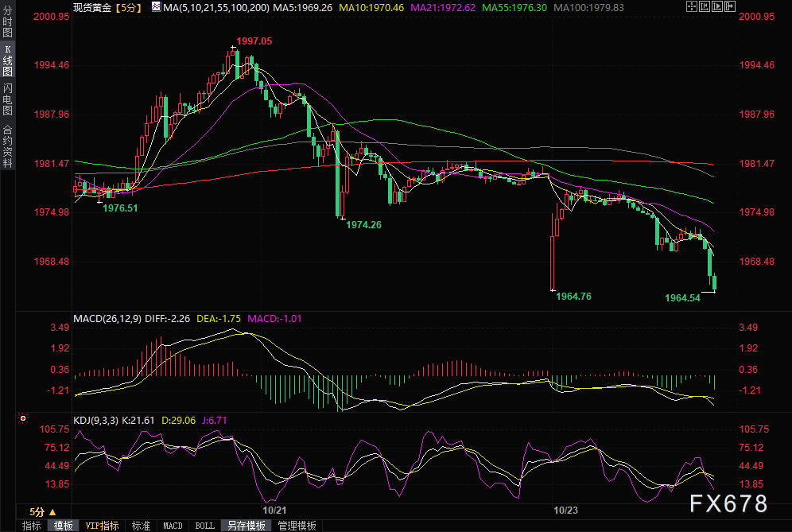Click the crosshair cursor icon at top right
792x532 pixels.
click(692, 6)
